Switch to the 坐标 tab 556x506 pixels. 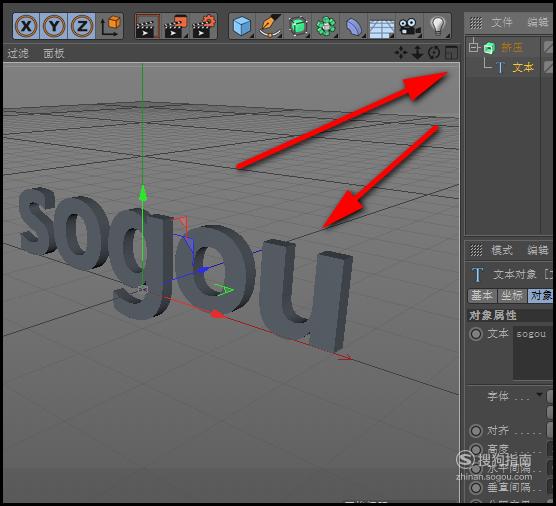[512, 295]
